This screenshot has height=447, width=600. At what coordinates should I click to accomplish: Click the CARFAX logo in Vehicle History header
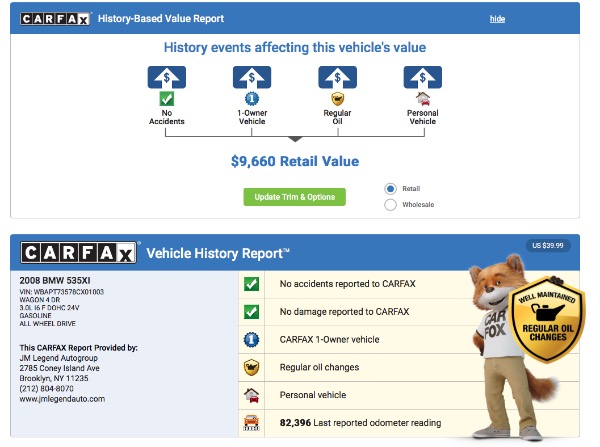[x=79, y=253]
